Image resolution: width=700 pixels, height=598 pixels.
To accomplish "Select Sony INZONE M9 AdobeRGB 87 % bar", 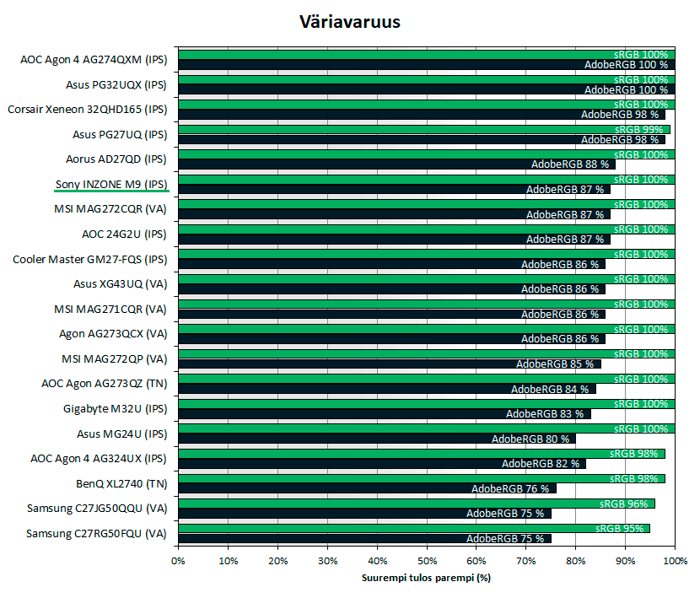I will coord(394,190).
